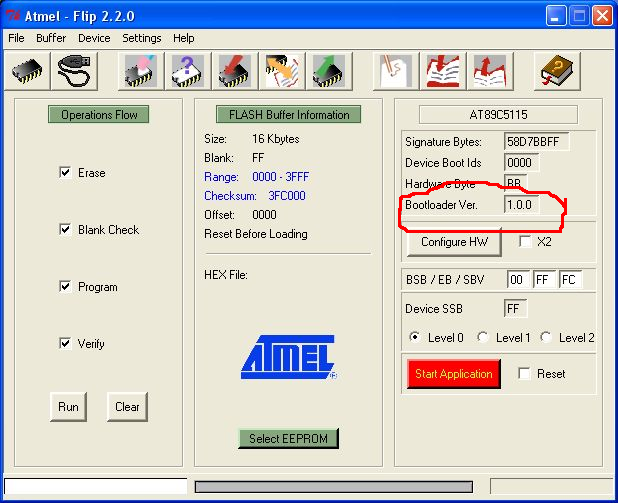Viewport: 618px width, 503px height.
Task: Click the FLASH Buffer Information header
Action: pos(289,115)
